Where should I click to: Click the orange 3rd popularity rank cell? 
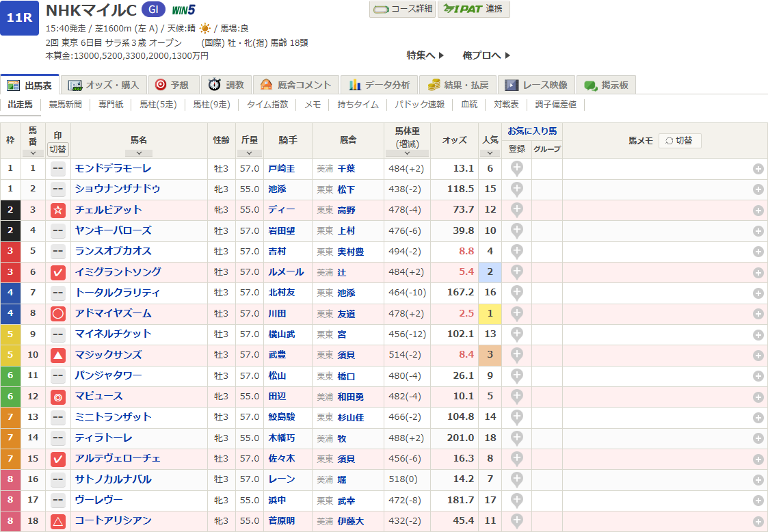(x=490, y=355)
